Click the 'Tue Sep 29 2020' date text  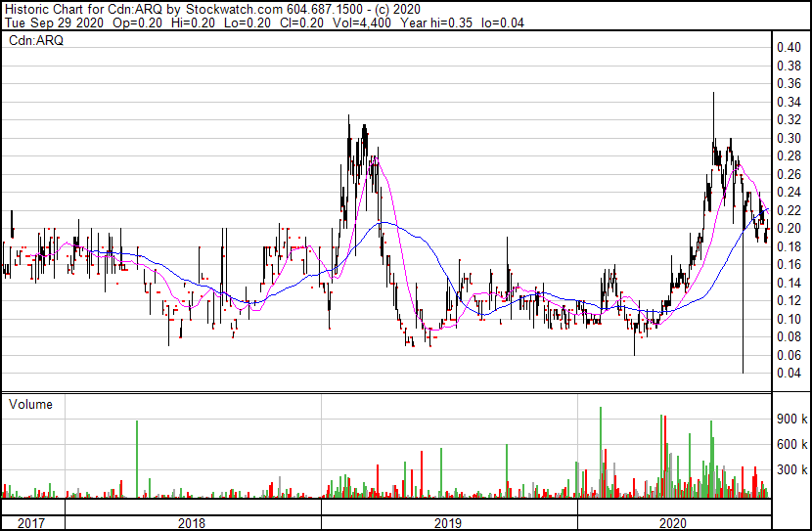tap(54, 23)
